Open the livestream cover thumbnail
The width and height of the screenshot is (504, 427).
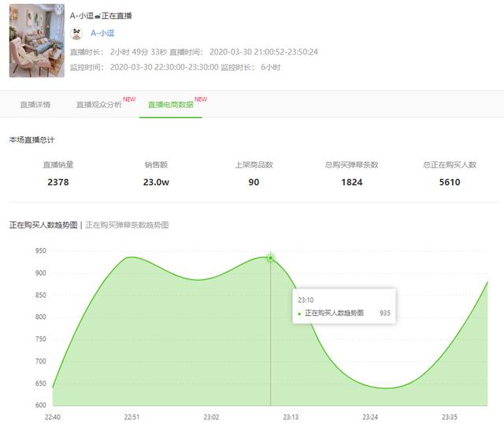(x=37, y=40)
